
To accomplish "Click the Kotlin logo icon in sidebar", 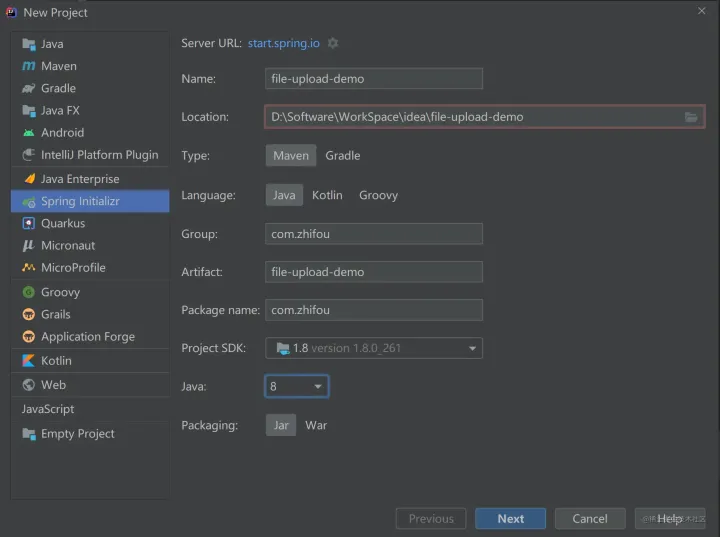I will [28, 361].
